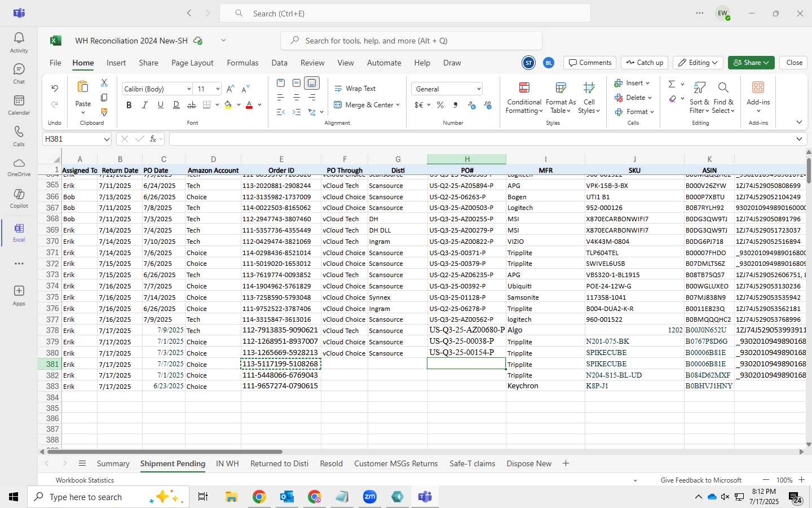
Task: Collapse the ribbon using chevron
Action: [799, 122]
